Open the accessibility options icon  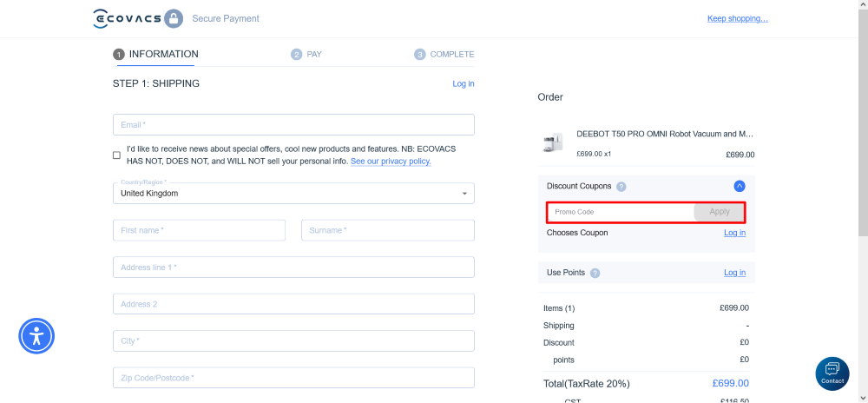pyautogui.click(x=36, y=336)
